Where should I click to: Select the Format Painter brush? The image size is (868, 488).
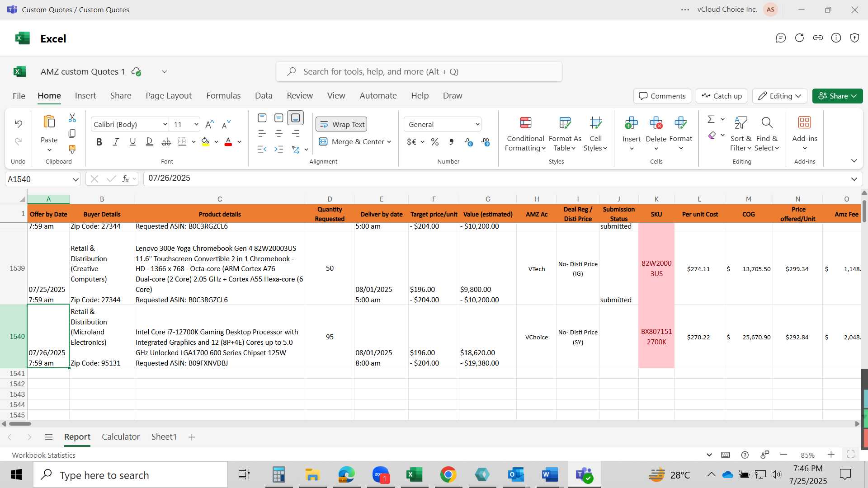[x=72, y=149]
